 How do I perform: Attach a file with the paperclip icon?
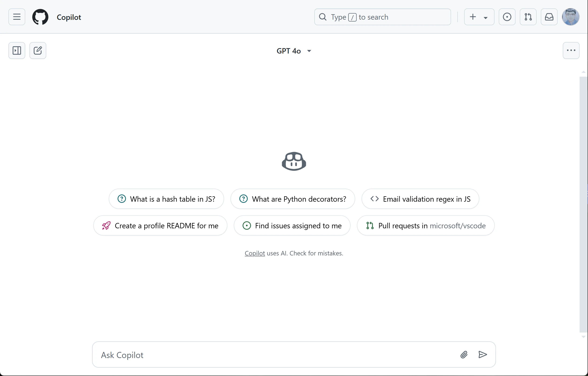(x=464, y=355)
